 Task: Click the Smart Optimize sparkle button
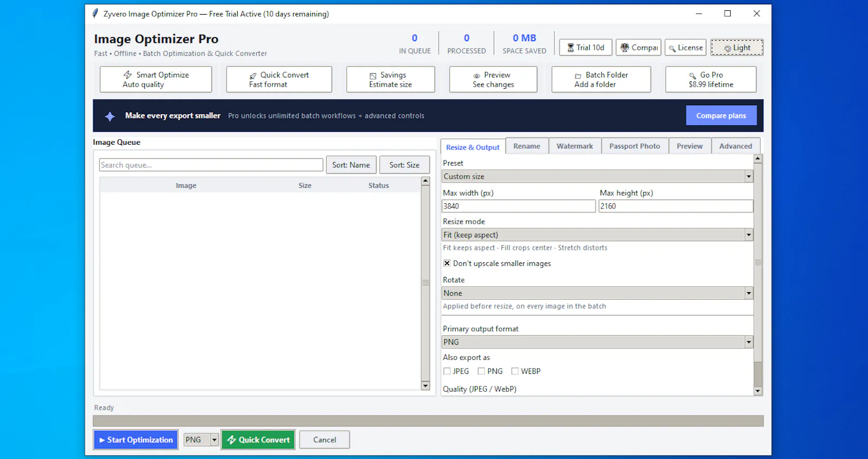click(156, 80)
